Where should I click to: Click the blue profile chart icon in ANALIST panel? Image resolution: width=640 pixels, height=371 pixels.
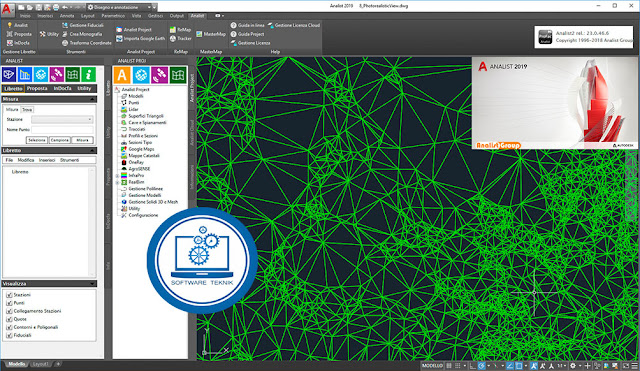(25, 75)
